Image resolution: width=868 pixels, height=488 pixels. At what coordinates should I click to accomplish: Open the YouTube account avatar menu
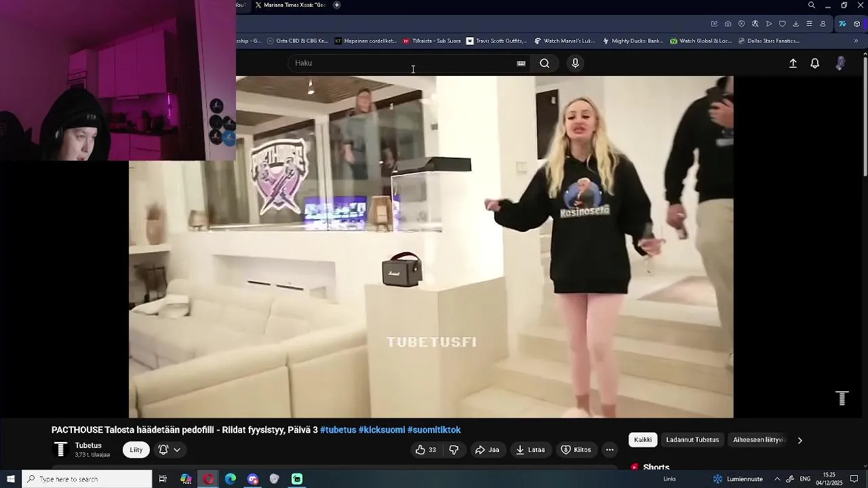[x=840, y=63]
